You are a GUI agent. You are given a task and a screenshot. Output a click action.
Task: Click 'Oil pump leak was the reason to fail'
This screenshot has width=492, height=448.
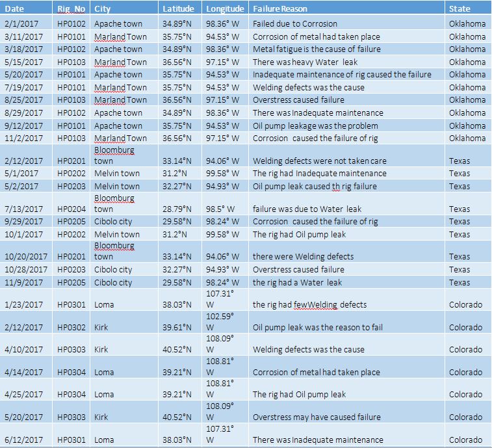point(346,322)
